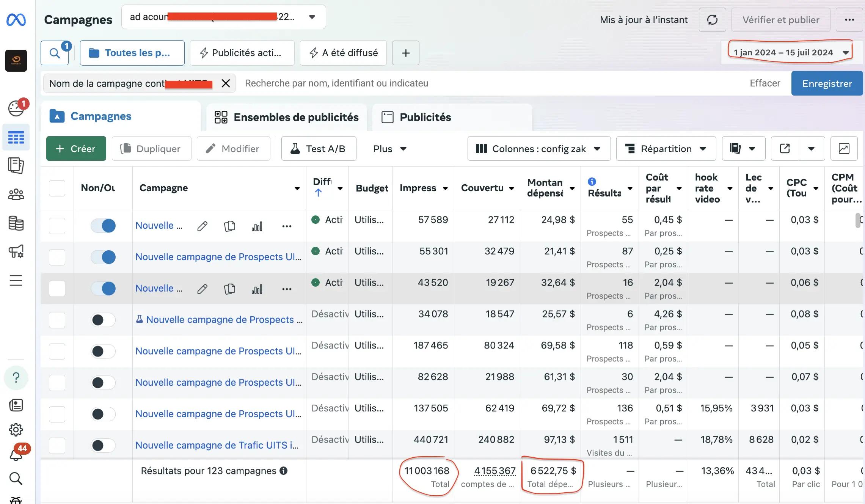Enable the Trafic UITS campaign toggle

click(x=103, y=445)
